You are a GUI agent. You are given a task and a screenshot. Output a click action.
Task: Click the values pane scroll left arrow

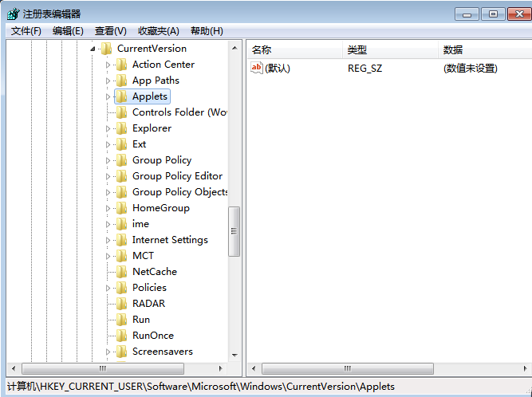[254, 368]
